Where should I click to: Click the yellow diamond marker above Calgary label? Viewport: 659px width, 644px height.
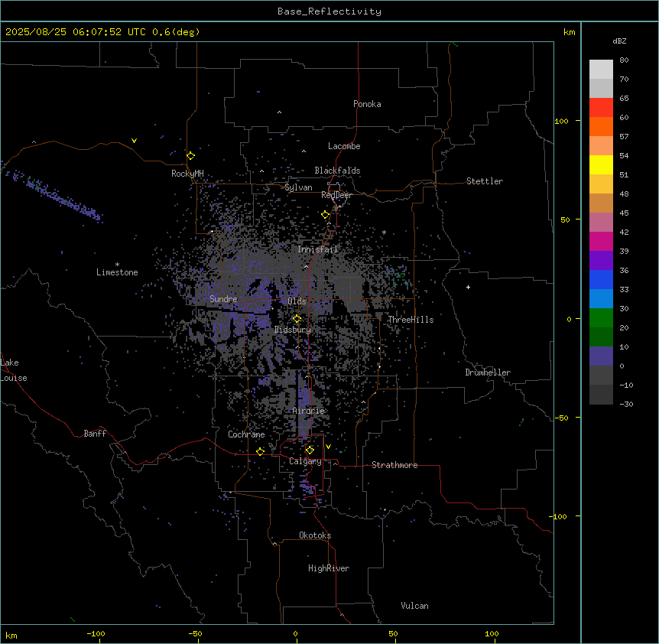[x=310, y=450]
